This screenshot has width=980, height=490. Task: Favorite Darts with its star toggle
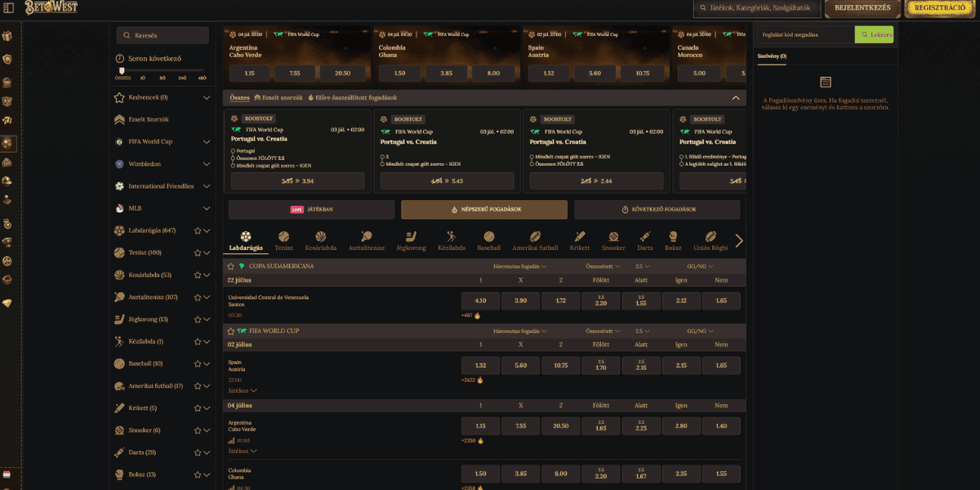pos(197,452)
